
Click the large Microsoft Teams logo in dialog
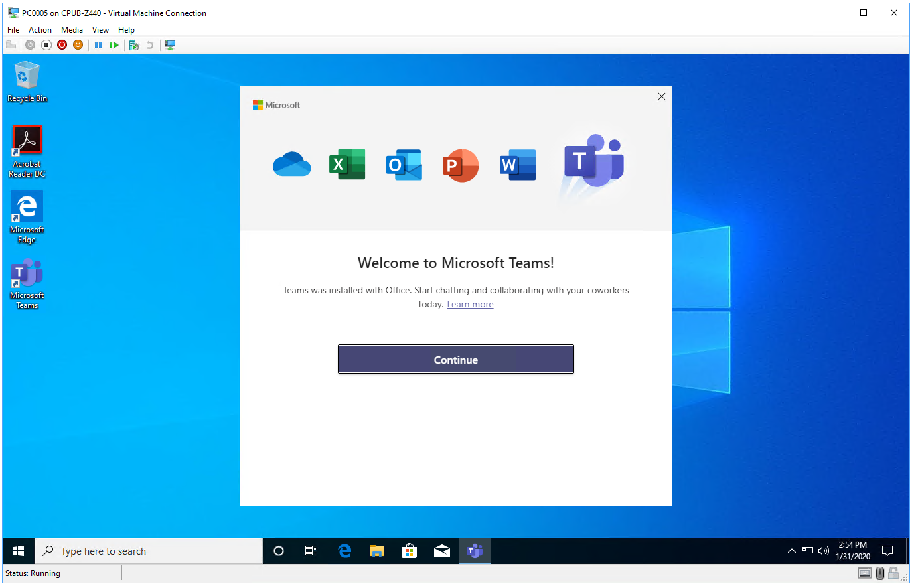pos(593,163)
